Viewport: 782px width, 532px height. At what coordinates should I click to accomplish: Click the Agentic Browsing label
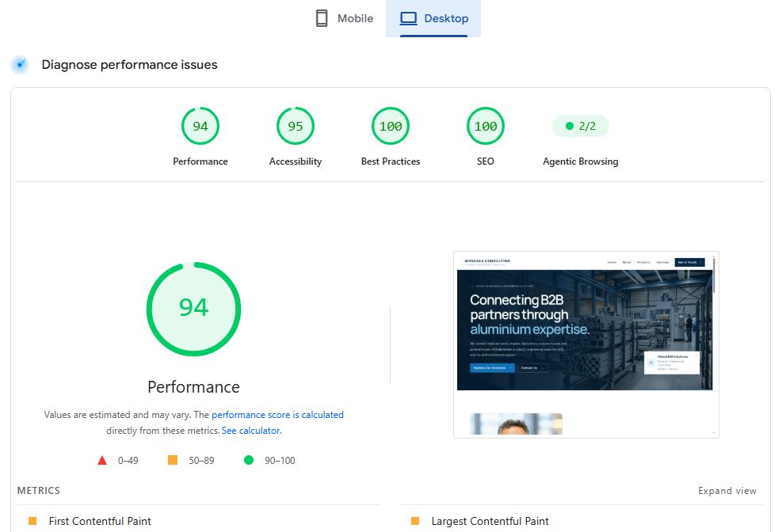581,161
